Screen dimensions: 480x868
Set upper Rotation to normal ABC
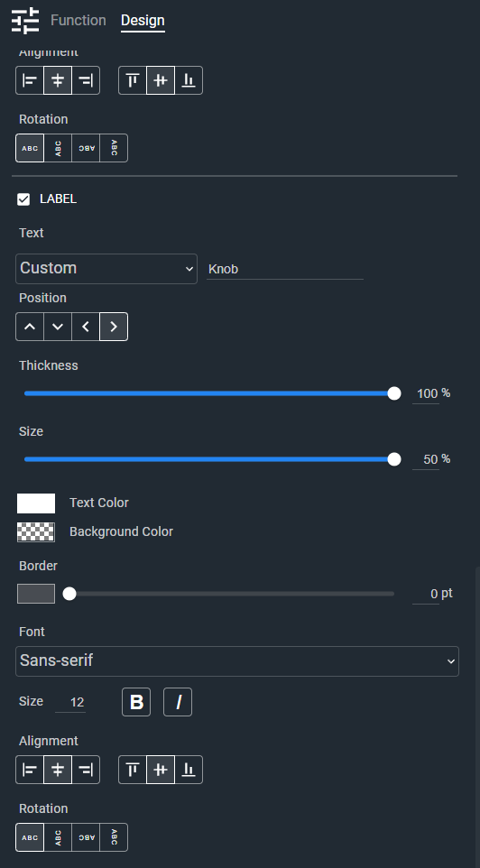pos(30,148)
